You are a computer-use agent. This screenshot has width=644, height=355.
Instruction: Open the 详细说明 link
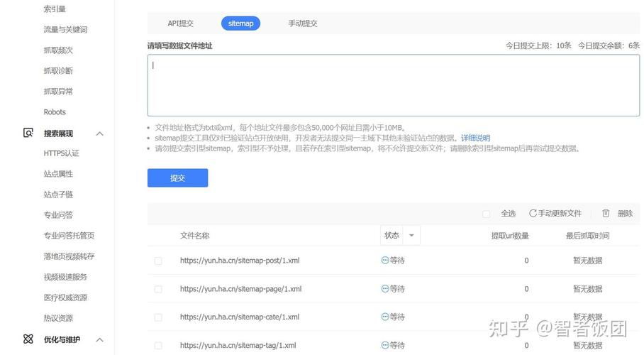pos(475,138)
